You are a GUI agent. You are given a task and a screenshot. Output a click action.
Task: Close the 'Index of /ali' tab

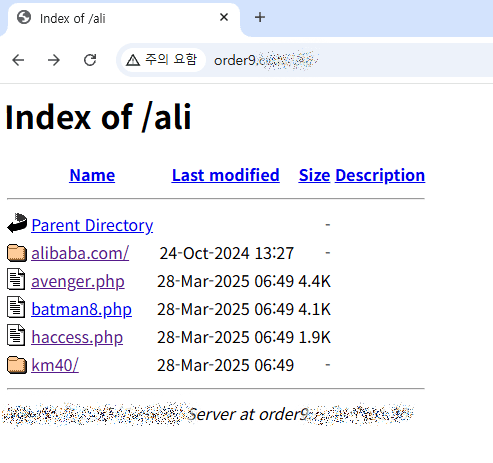click(224, 17)
